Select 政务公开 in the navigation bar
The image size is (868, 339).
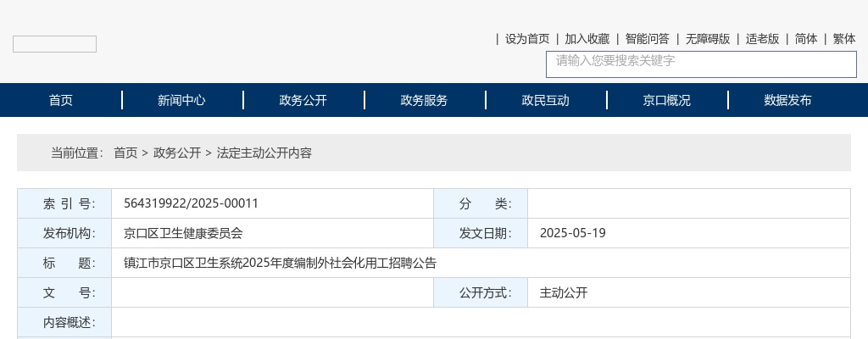303,100
